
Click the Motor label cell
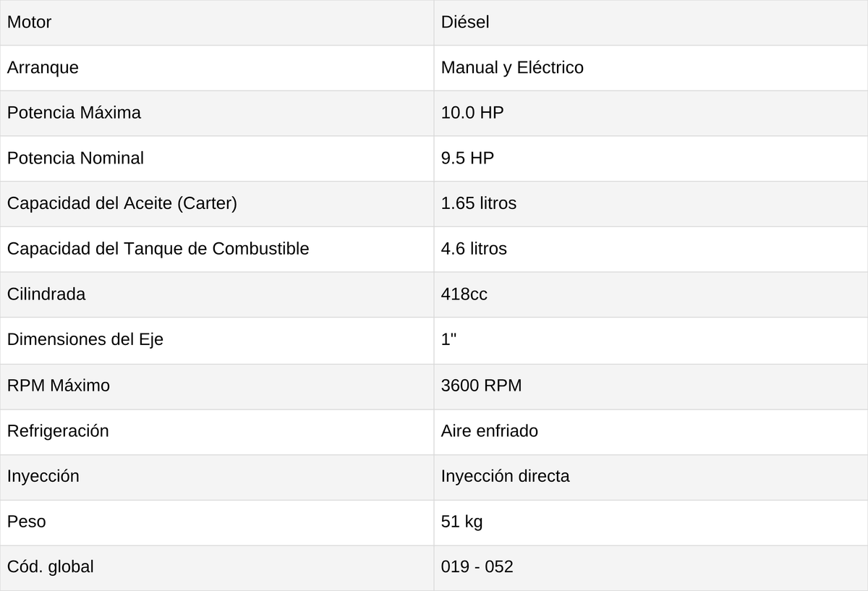(217, 22)
